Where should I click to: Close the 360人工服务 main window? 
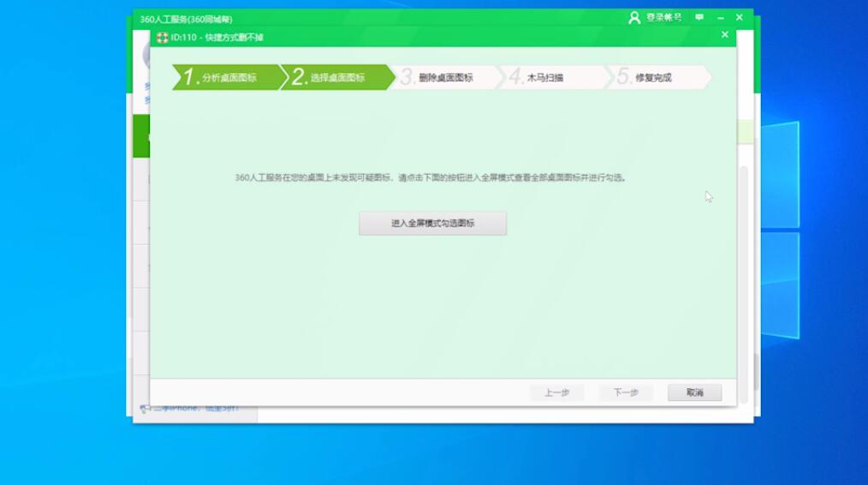click(740, 18)
